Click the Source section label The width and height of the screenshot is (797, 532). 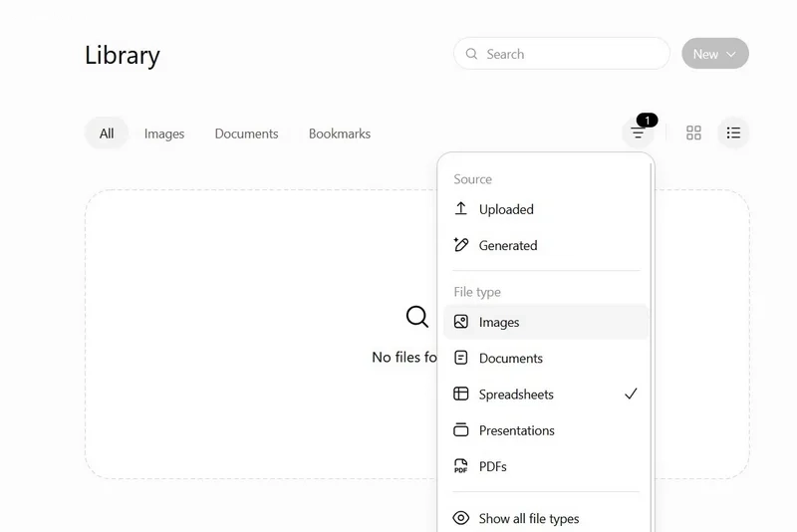pyautogui.click(x=472, y=179)
